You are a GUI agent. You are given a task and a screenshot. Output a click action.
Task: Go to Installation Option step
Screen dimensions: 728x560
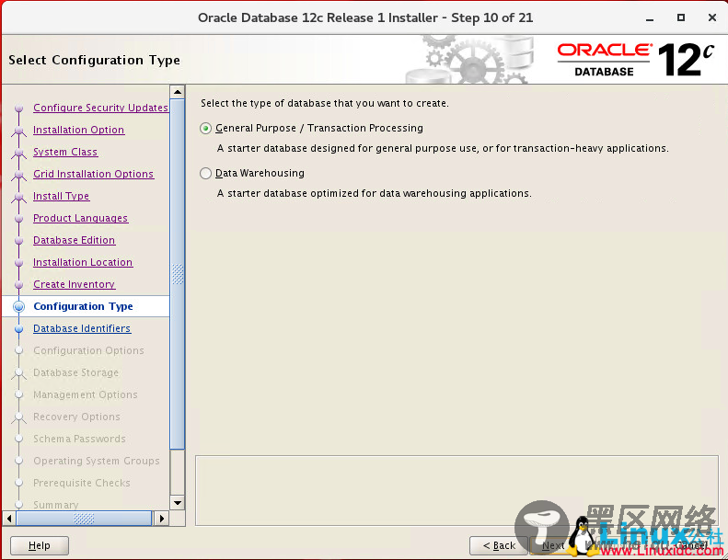[x=78, y=130]
